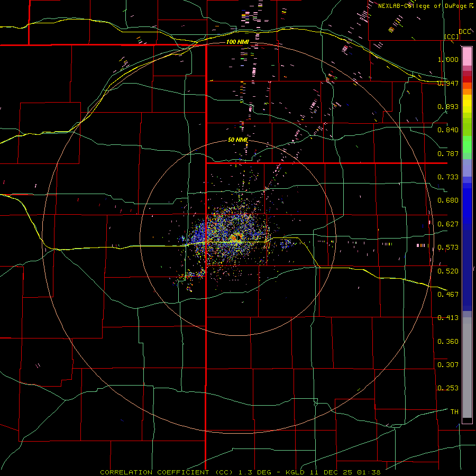Click the 0.627 scale value
This screenshot has height=476, width=476.
pyautogui.click(x=448, y=224)
